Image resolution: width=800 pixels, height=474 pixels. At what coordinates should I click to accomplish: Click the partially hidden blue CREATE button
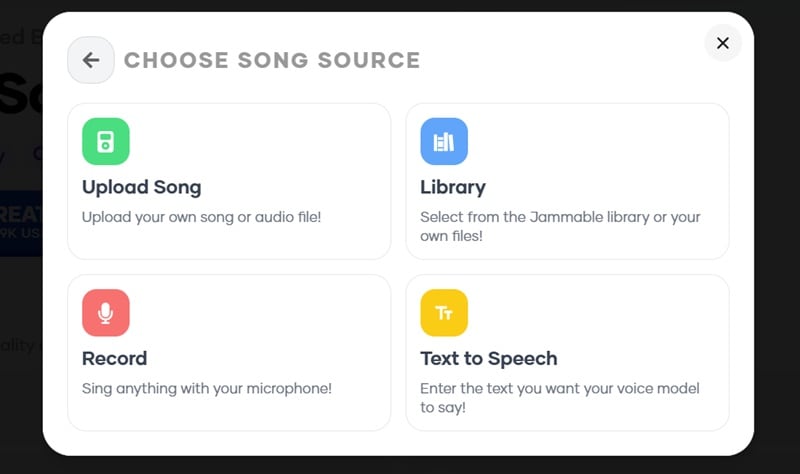pos(20,222)
